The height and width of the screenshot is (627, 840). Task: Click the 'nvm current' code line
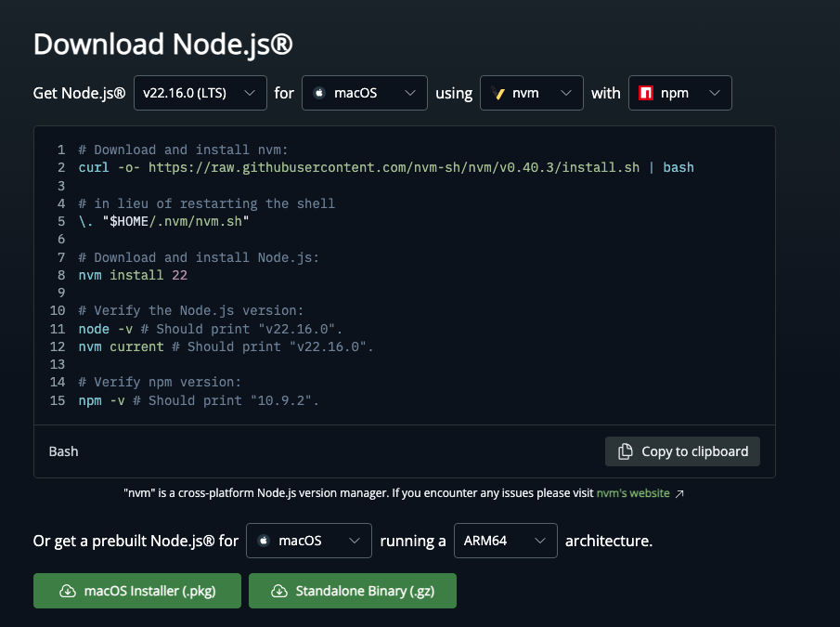[x=226, y=346]
